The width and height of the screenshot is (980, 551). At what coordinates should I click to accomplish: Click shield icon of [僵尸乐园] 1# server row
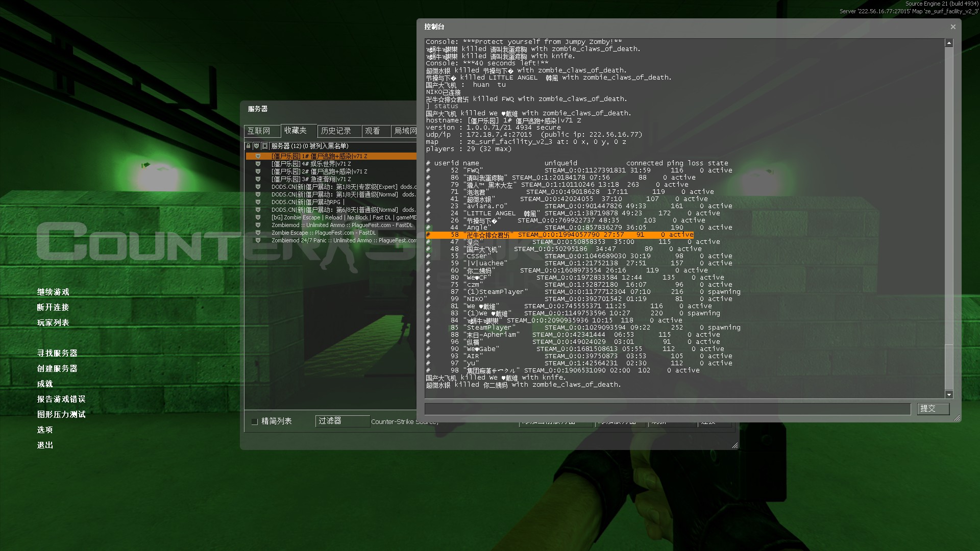pyautogui.click(x=258, y=156)
